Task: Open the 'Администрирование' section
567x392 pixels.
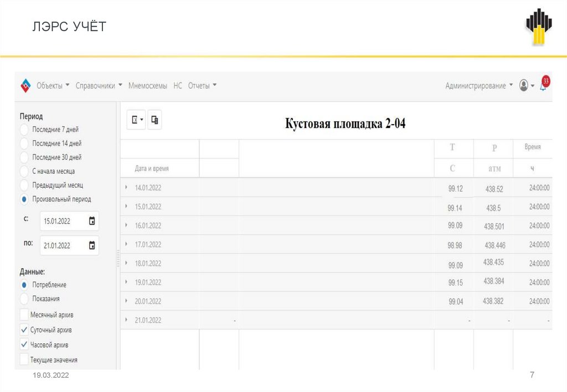Action: coord(477,85)
